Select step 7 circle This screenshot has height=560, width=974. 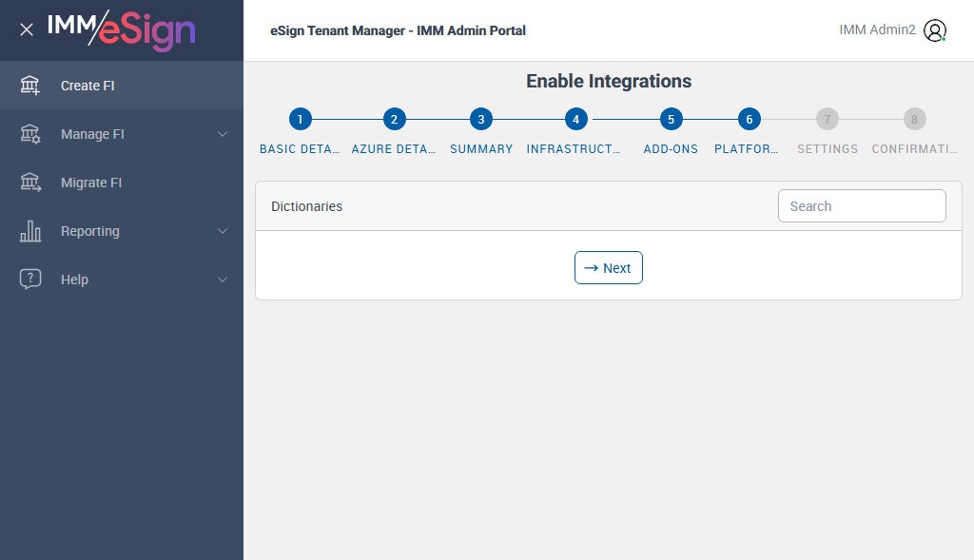(x=827, y=119)
